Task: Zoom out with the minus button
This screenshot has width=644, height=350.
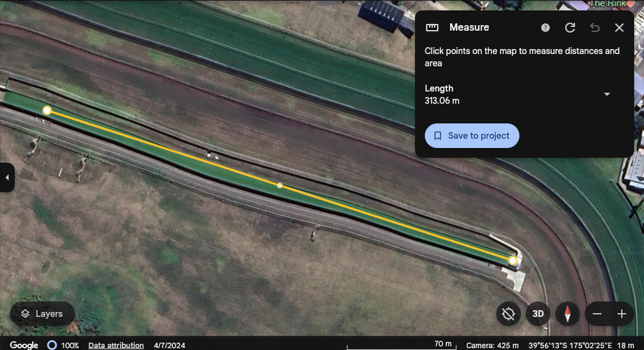Action: 597,314
